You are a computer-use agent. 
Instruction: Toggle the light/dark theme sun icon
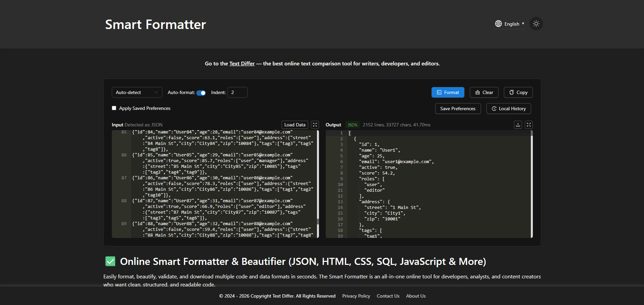coord(536,24)
